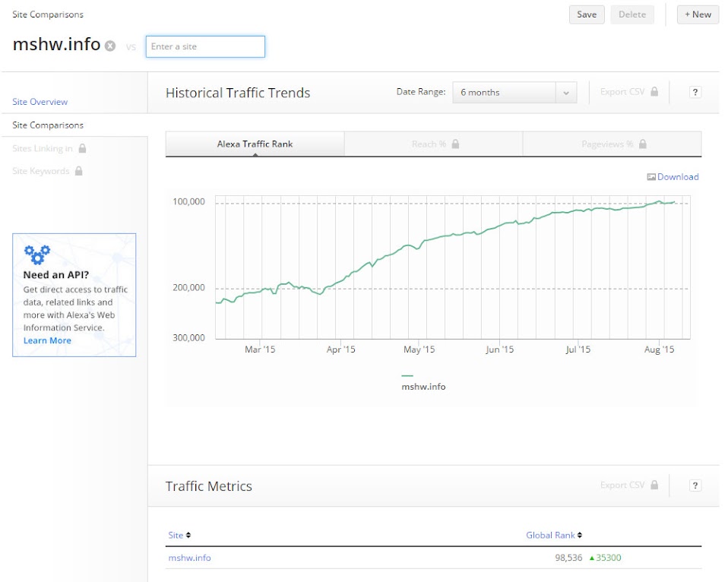The width and height of the screenshot is (728, 582).
Task: Open help for Traffic Metrics
Action: point(695,486)
